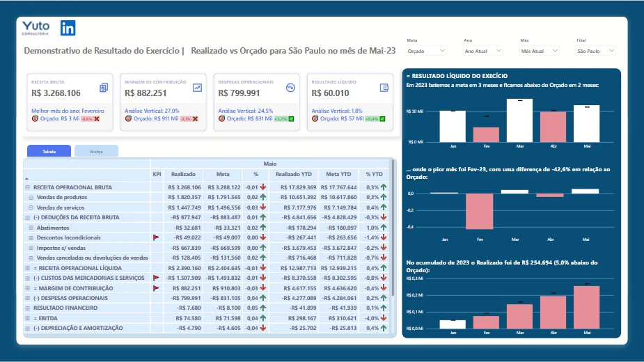Switch to the Bridge tab
The image size is (644, 362).
point(97,151)
